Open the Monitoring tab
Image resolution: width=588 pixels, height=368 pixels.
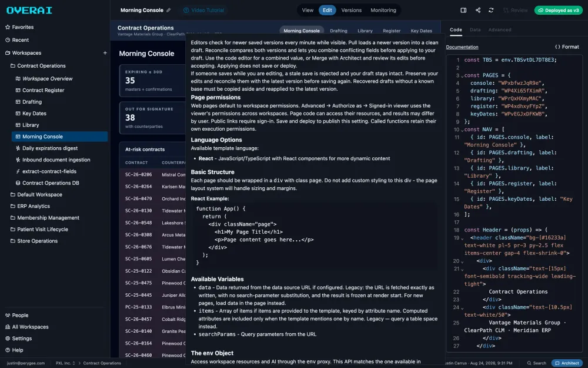[383, 10]
